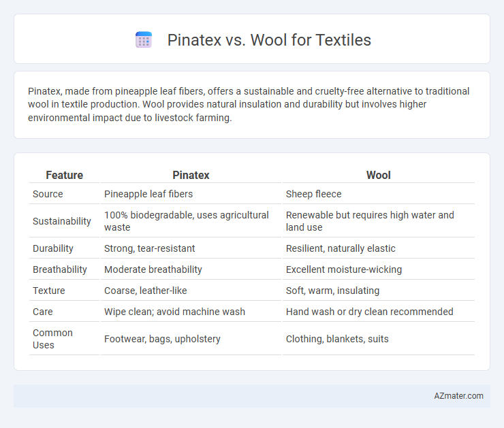The width and height of the screenshot is (504, 428).
Task: Select the 'Pinatex' column header
Action: click(191, 175)
